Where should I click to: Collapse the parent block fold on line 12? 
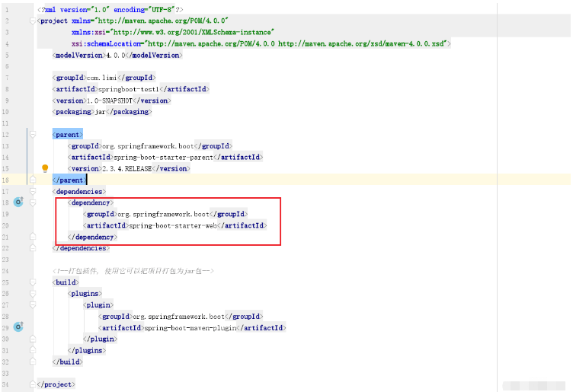tap(33, 135)
